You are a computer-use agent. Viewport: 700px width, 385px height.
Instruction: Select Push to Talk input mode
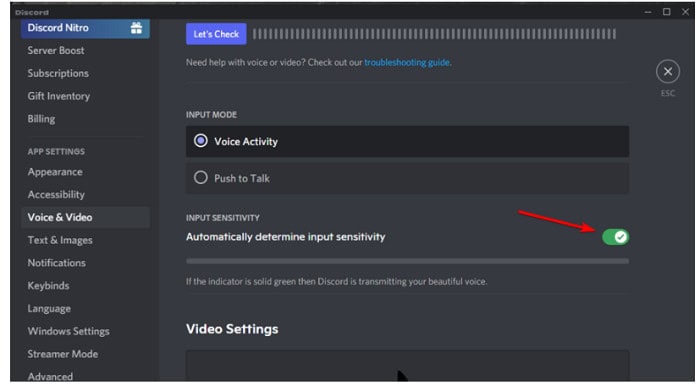point(407,178)
